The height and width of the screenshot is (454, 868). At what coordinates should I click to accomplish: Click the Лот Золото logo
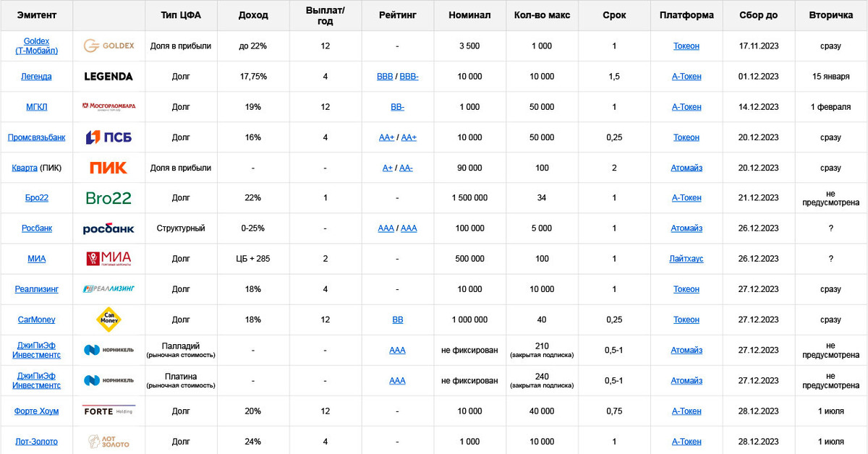click(109, 441)
